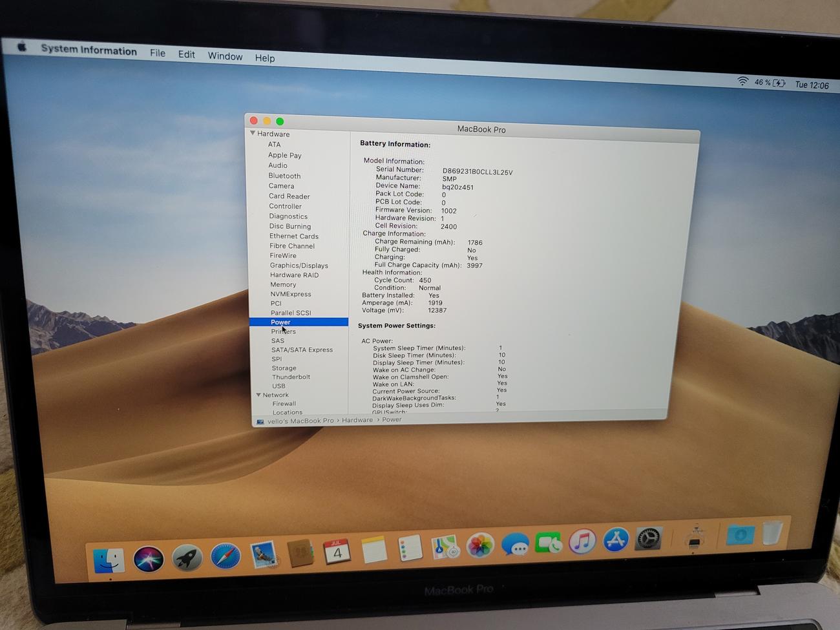Screen dimensions: 840x630
Task: Select Bluetooth in sidebar
Action: (x=284, y=176)
